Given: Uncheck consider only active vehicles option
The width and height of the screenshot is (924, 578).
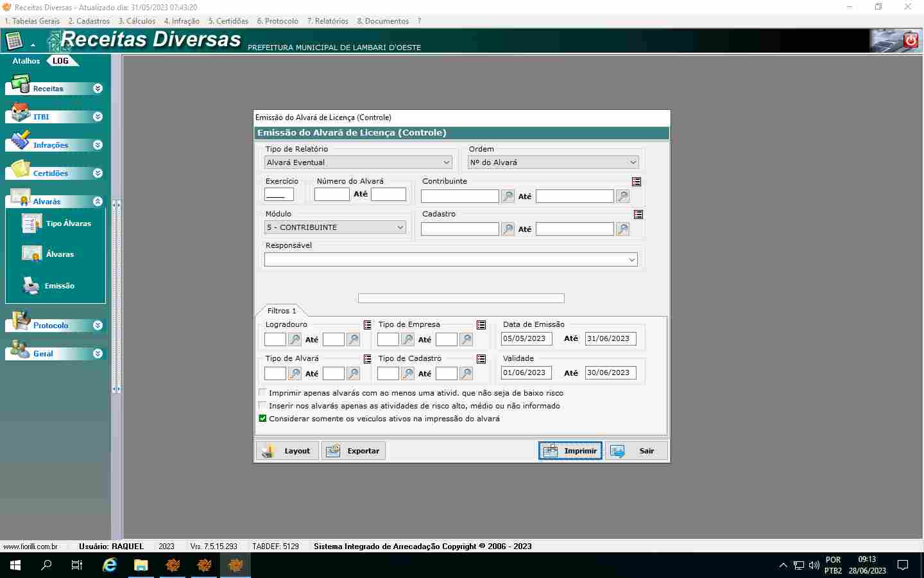Looking at the screenshot, I should [262, 419].
